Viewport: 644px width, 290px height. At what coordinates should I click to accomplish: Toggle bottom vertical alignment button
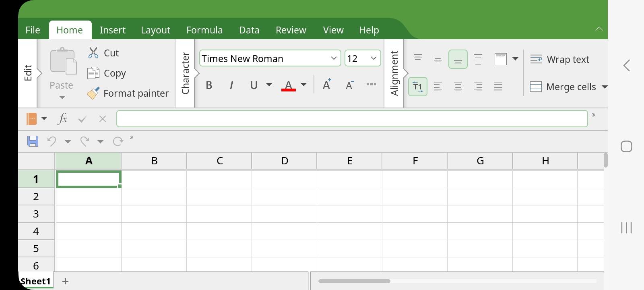click(x=458, y=59)
